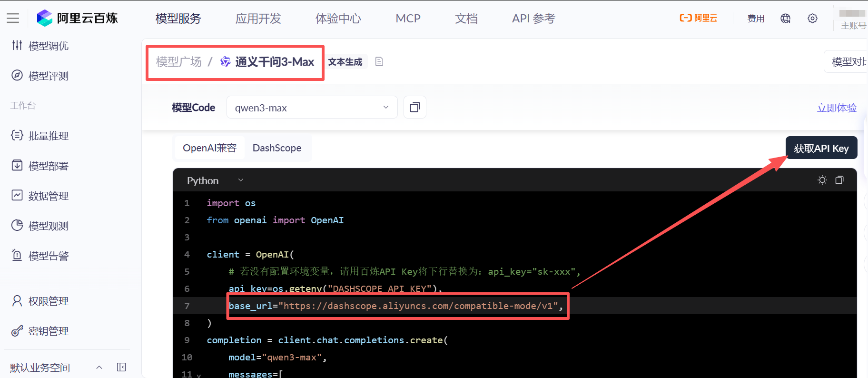868x378 pixels.
Task: Click the 主账号 account label
Action: click(x=853, y=25)
